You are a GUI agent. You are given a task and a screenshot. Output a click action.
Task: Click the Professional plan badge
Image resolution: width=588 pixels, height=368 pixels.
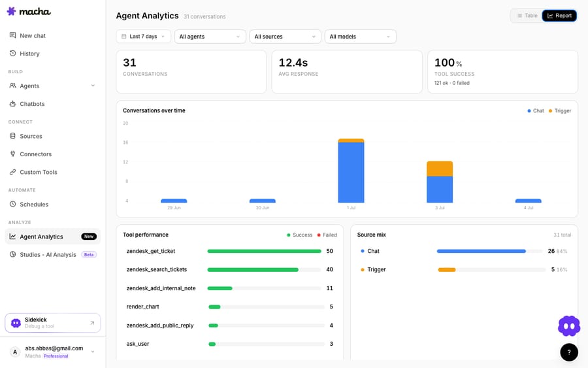click(x=56, y=356)
